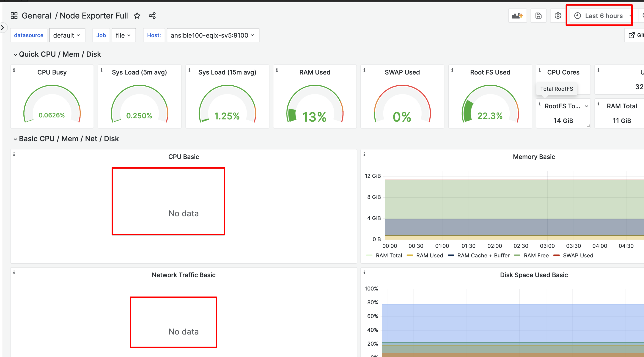Click the datasource label link
This screenshot has width=644, height=357.
[x=29, y=35]
